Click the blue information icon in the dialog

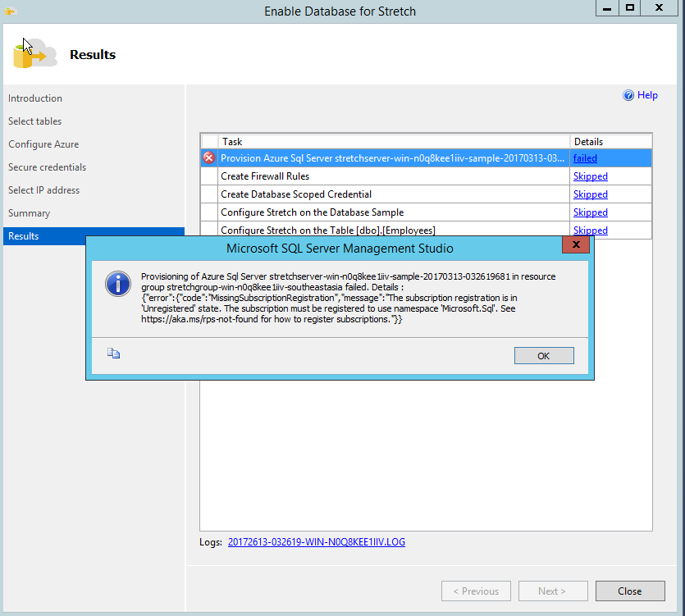pyautogui.click(x=118, y=284)
